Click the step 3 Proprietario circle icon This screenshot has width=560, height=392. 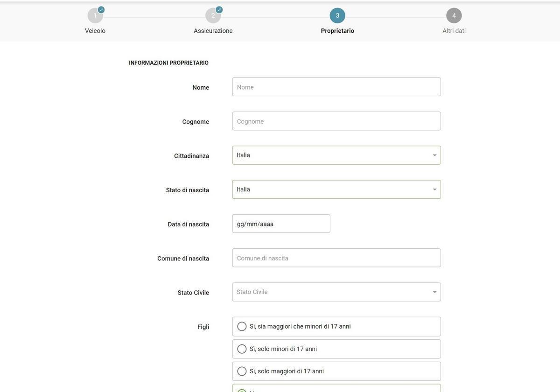point(337,15)
